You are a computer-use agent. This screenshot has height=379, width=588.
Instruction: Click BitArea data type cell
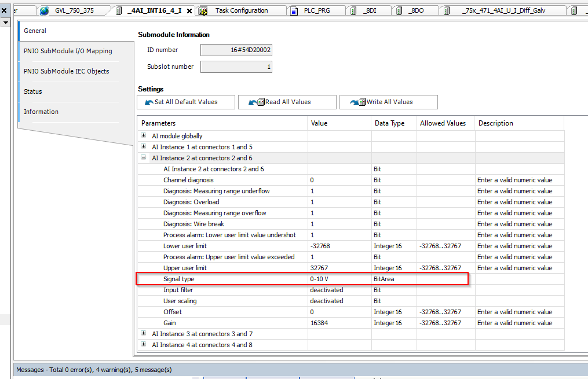394,279
